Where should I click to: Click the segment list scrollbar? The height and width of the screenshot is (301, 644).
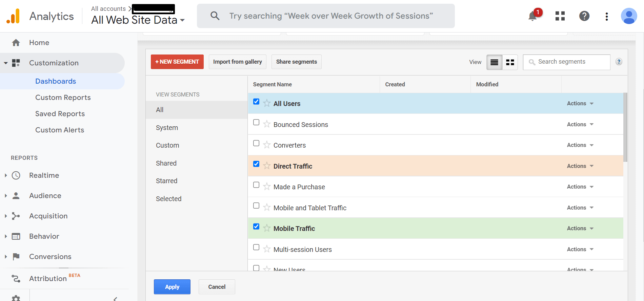click(625, 127)
